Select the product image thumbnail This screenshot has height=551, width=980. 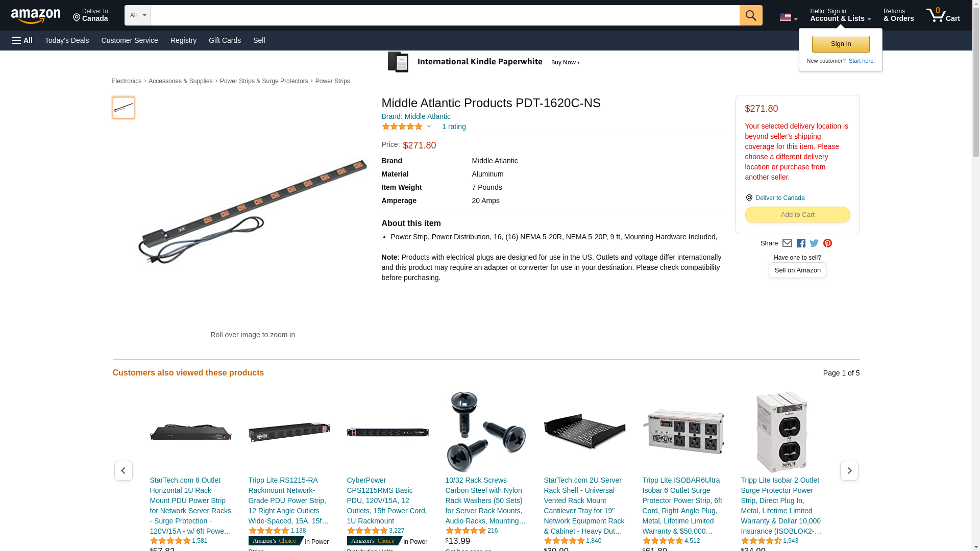tap(123, 108)
